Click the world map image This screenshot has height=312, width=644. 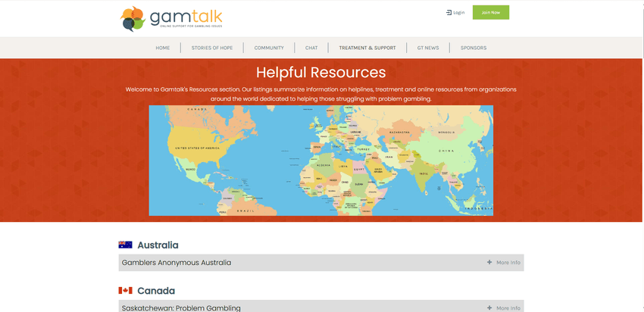320,161
